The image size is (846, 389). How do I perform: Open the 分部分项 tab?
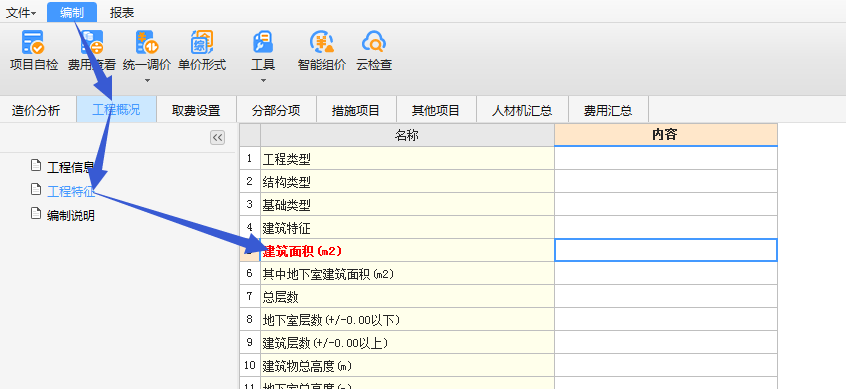coord(276,111)
